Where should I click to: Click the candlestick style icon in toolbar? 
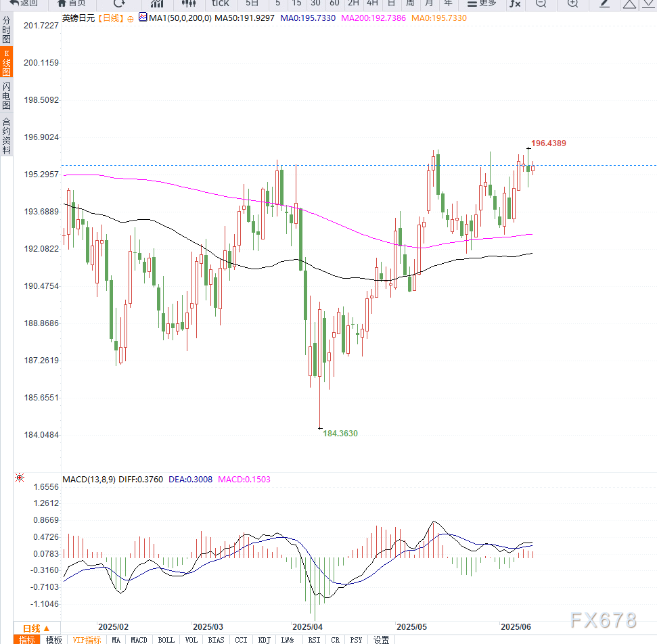[x=188, y=3]
